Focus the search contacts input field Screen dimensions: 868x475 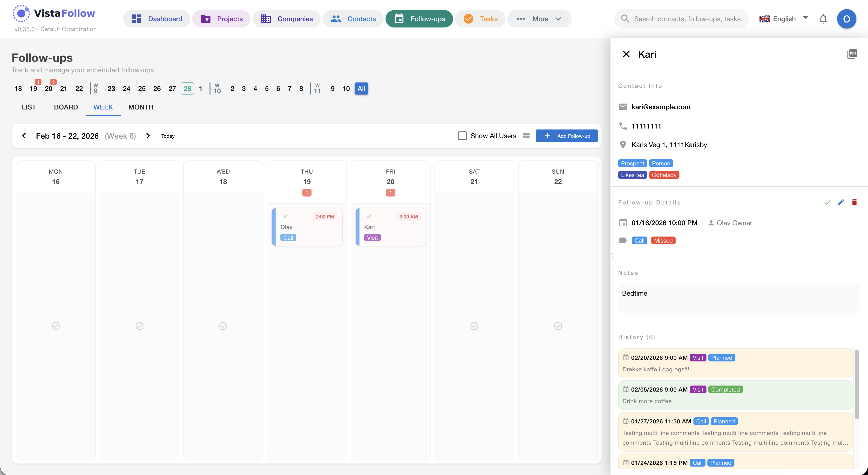click(687, 19)
